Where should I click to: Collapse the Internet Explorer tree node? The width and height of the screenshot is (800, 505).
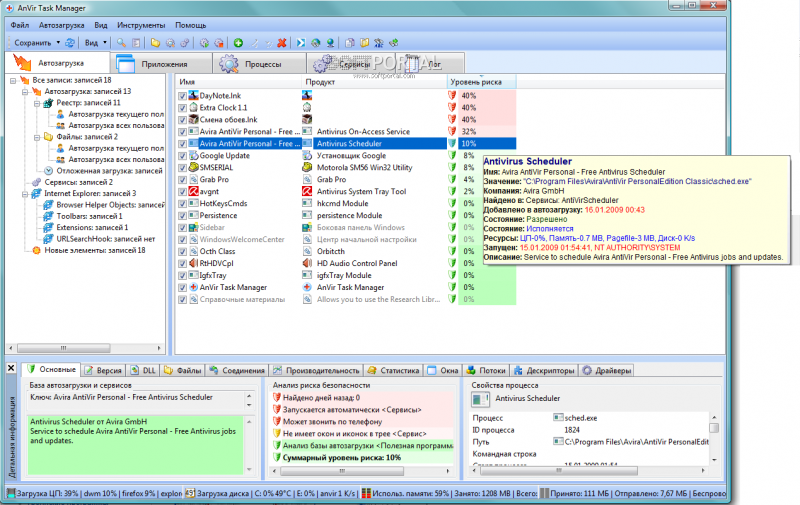(x=24, y=194)
